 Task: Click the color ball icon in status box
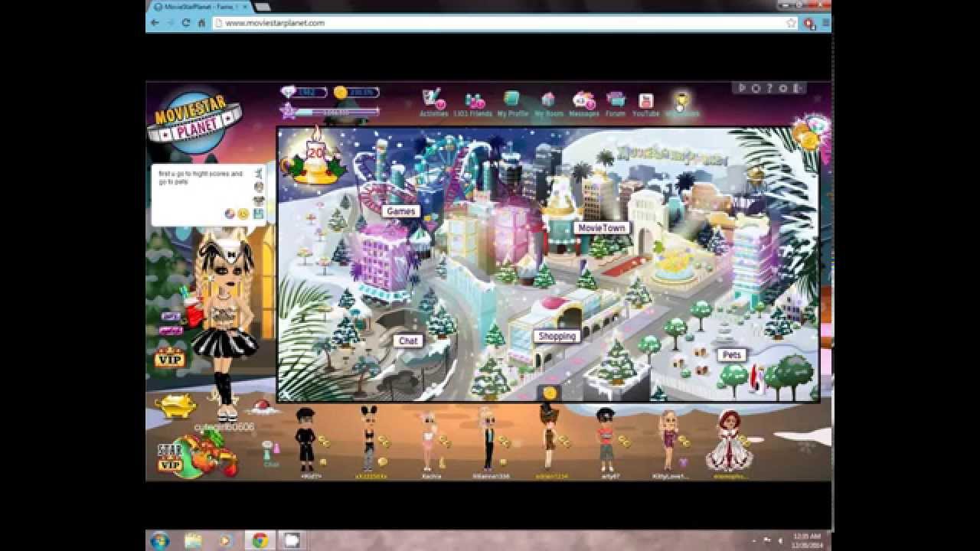pyautogui.click(x=230, y=214)
